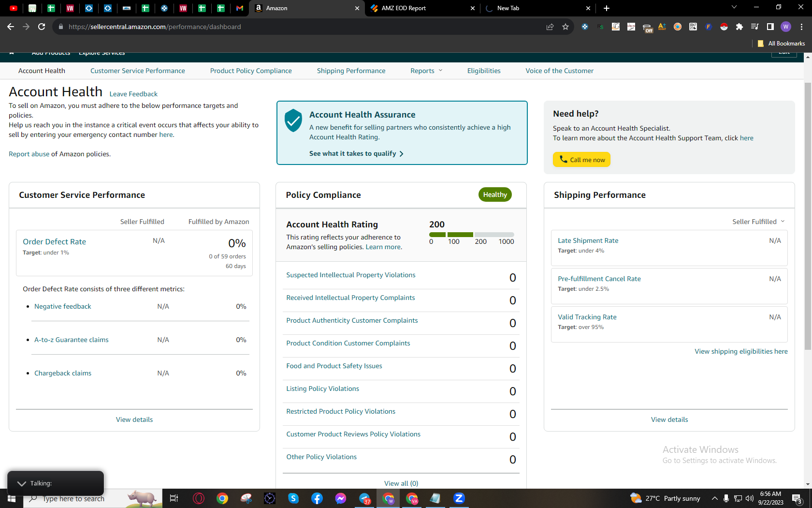Click the Report abuse link

tap(29, 154)
